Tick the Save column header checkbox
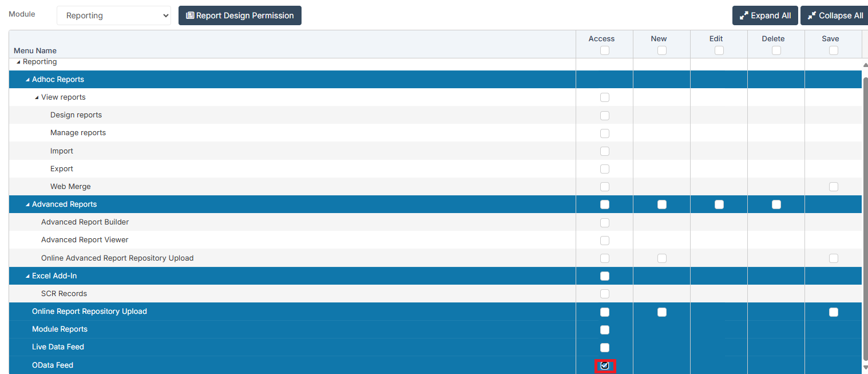 834,50
